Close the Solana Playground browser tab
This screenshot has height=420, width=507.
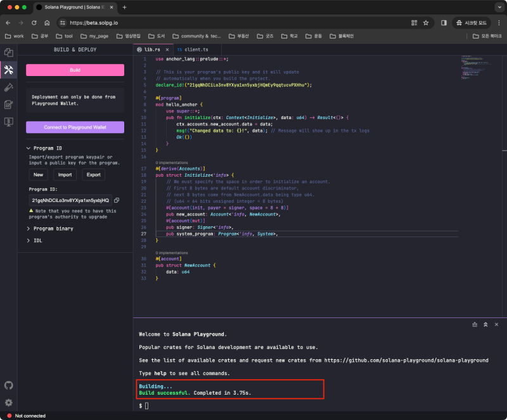coord(112,7)
